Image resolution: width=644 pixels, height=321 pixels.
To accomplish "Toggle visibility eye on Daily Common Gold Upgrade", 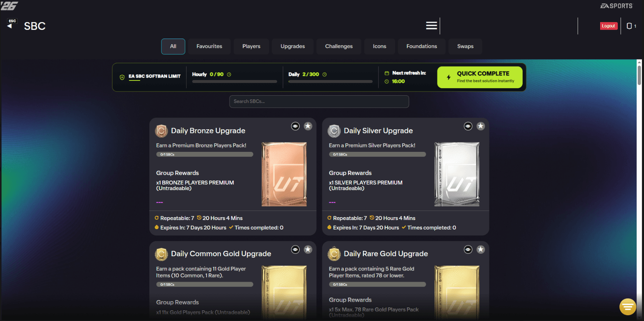I will pyautogui.click(x=295, y=249).
